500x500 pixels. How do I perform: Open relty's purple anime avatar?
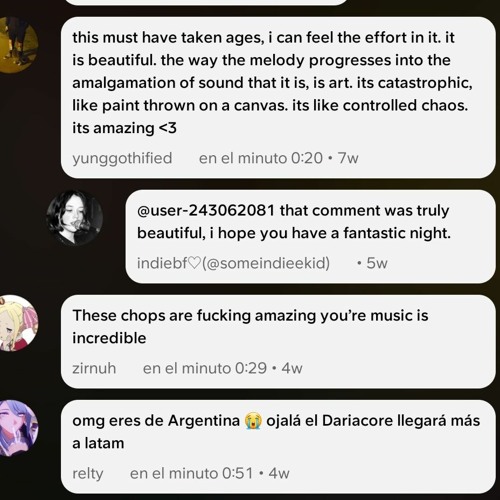click(x=16, y=428)
